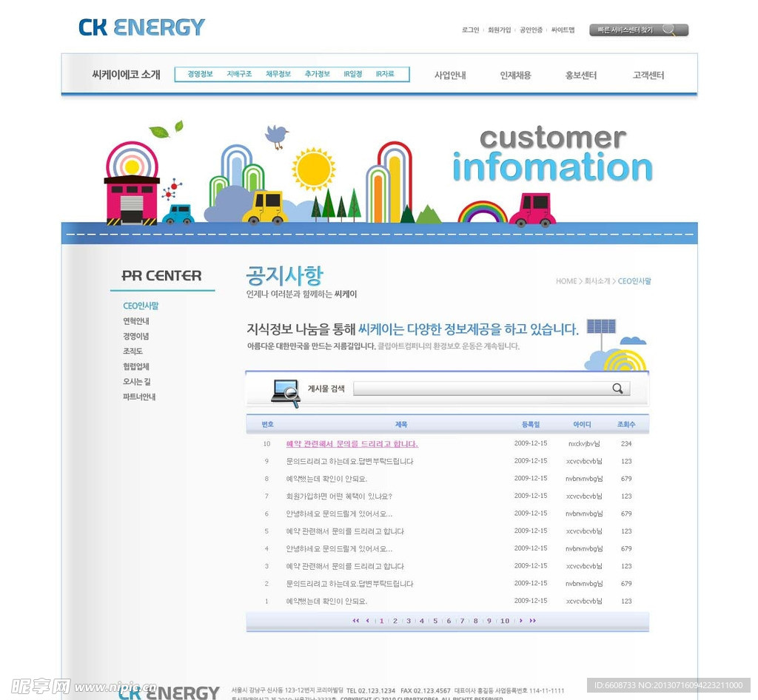758x700 pixels.
Task: Select CEO인사말 in PR CENTER sidebar
Action: click(141, 306)
